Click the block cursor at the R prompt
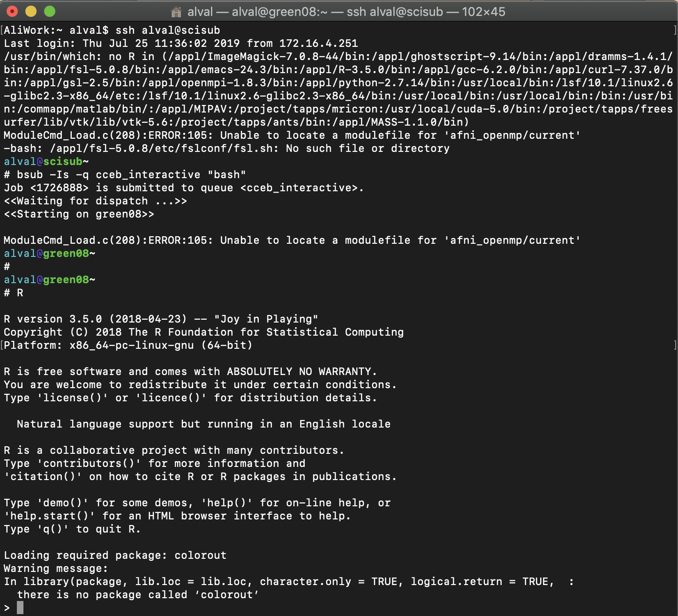Screen dimensions: 678x616 (20, 608)
